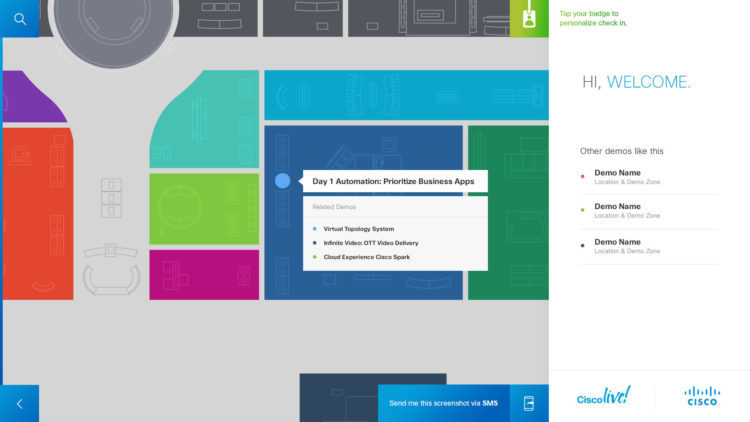Open the search magnifier icon

tap(19, 18)
